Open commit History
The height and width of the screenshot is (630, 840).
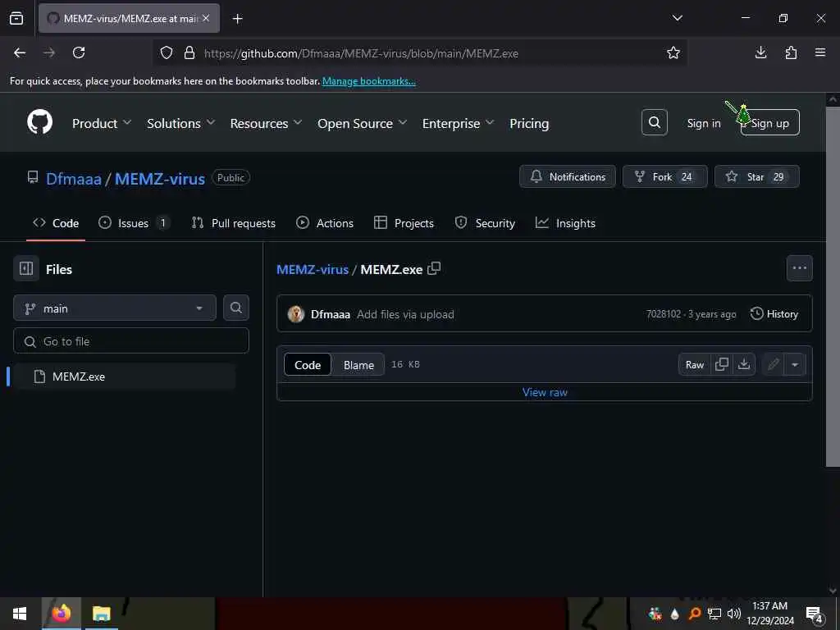[x=774, y=314]
